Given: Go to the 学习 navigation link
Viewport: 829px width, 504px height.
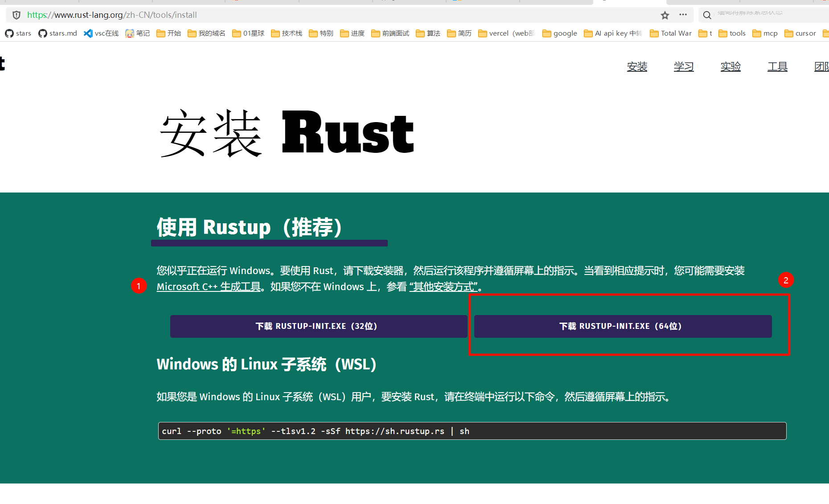Looking at the screenshot, I should [x=684, y=66].
